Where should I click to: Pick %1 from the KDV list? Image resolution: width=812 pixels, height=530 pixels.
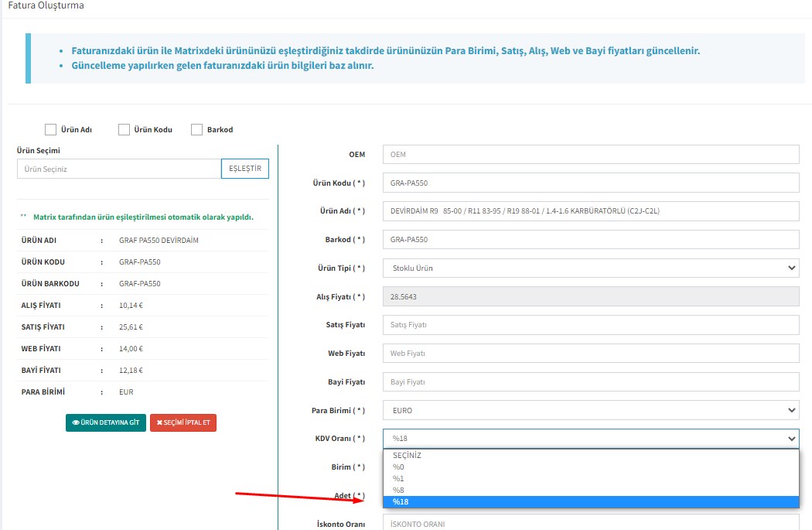pyautogui.click(x=591, y=479)
